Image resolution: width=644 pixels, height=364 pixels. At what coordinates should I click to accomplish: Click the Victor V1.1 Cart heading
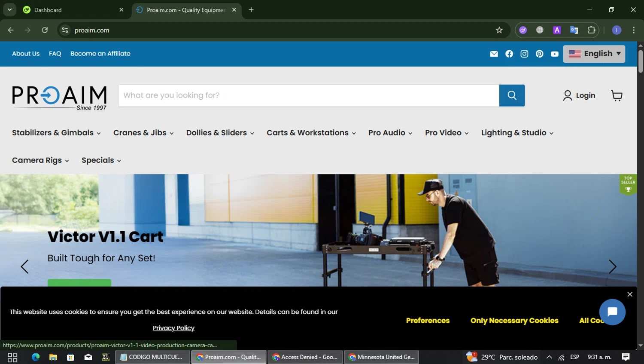105,237
